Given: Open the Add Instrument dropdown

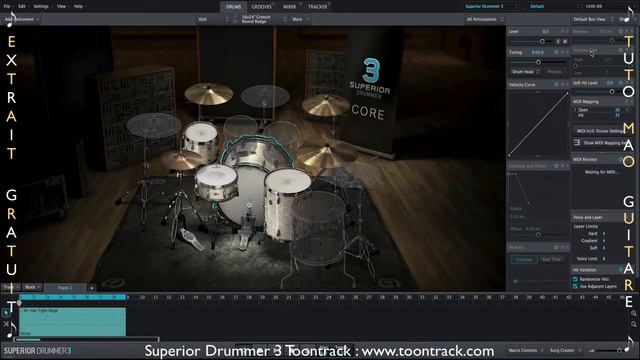Looking at the screenshot, I should coord(22,19).
